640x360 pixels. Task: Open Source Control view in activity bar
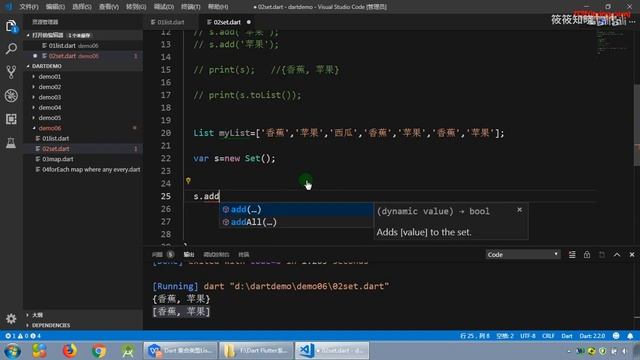tap(11, 72)
